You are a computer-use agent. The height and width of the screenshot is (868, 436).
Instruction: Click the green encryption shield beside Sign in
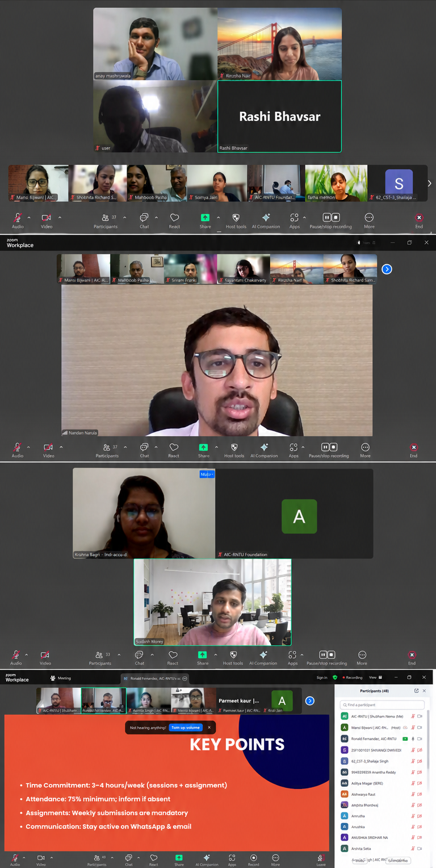tap(335, 678)
